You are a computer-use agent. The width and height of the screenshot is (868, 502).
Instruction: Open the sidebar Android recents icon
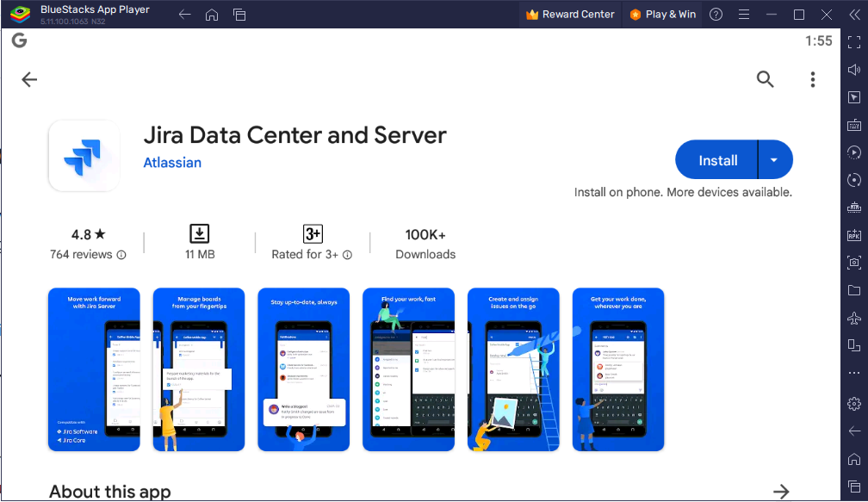pos(854,487)
